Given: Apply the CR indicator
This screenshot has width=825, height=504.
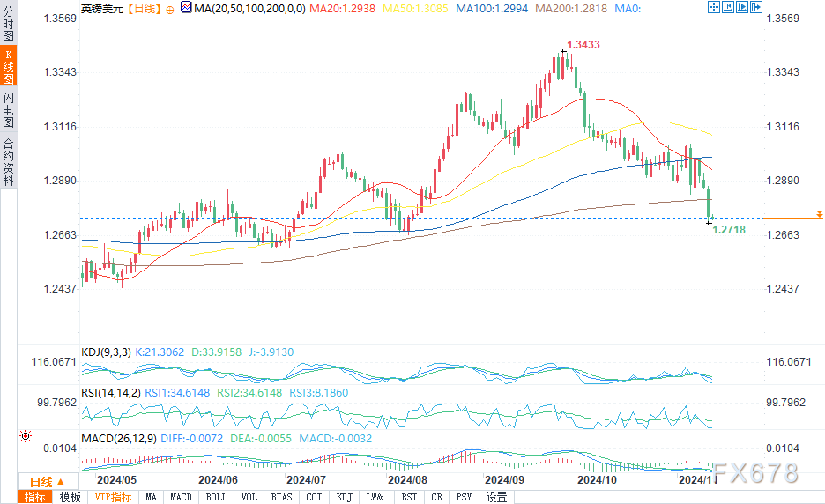Looking at the screenshot, I should tap(436, 497).
